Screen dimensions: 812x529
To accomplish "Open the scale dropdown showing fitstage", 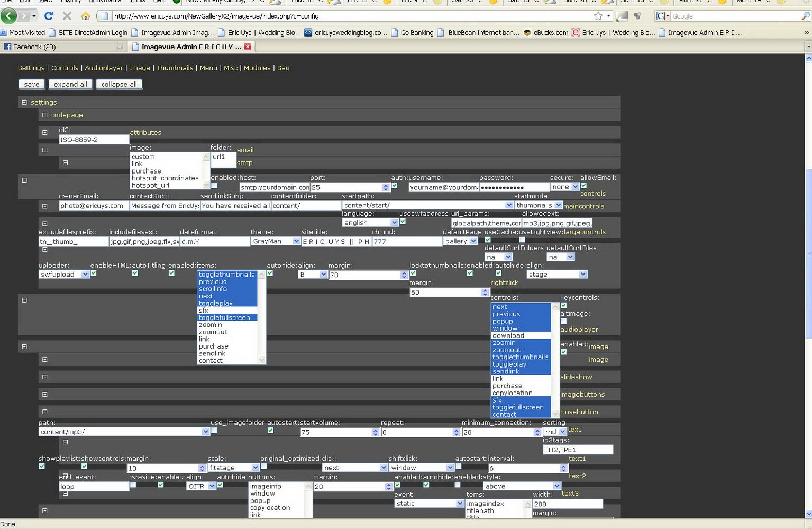I will 234,468.
